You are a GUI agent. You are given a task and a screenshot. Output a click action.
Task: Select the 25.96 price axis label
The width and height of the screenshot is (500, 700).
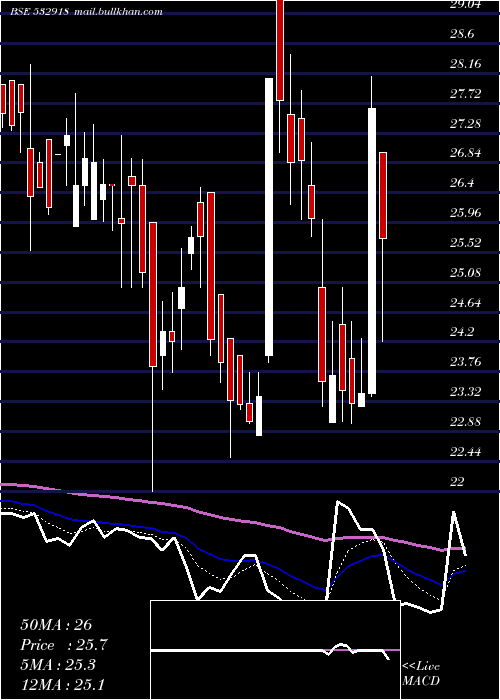(465, 213)
